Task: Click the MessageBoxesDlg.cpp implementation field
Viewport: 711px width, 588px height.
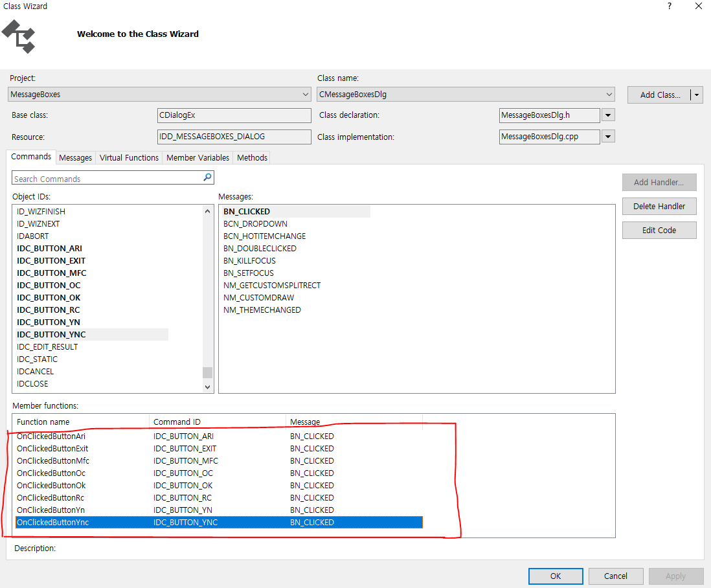Action: tap(550, 137)
